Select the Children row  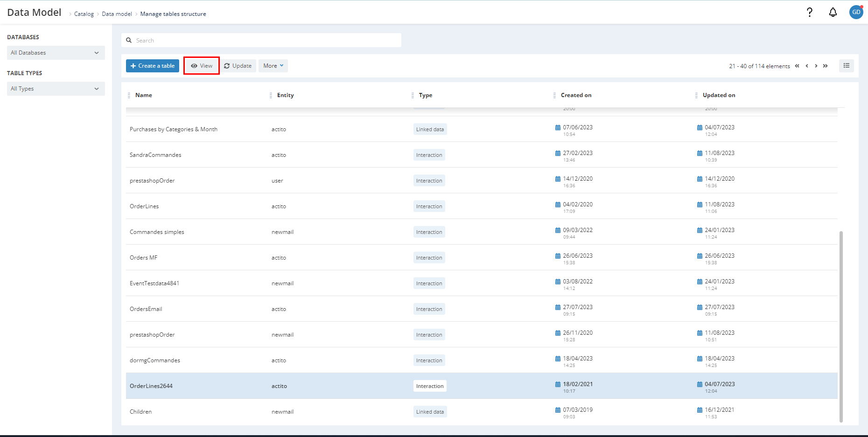(x=482, y=412)
